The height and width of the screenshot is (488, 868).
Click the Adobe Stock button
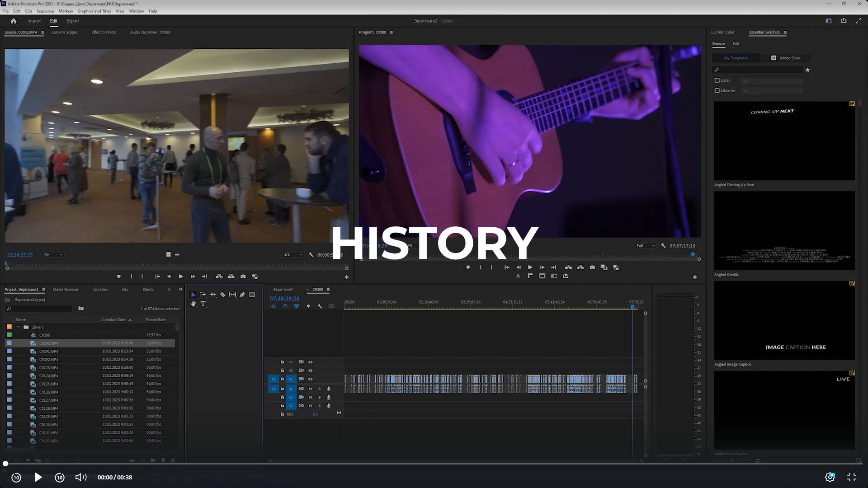point(786,58)
